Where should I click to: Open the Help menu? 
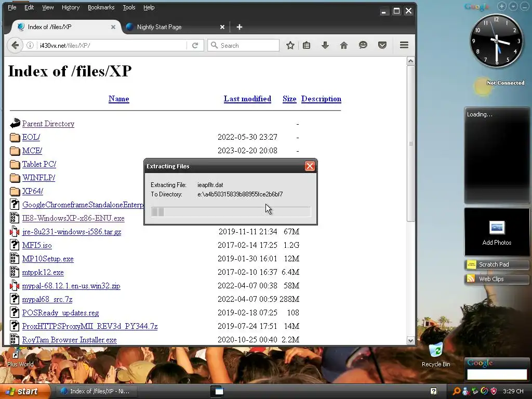149,7
